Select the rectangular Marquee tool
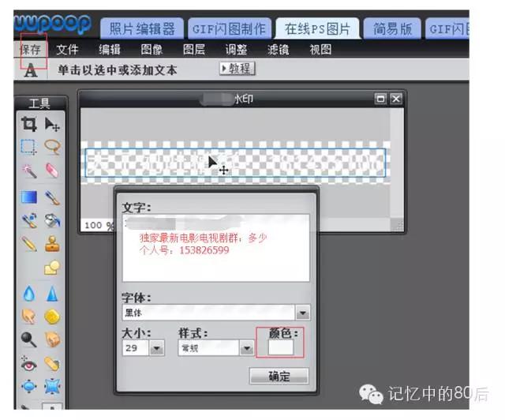 pos(29,148)
